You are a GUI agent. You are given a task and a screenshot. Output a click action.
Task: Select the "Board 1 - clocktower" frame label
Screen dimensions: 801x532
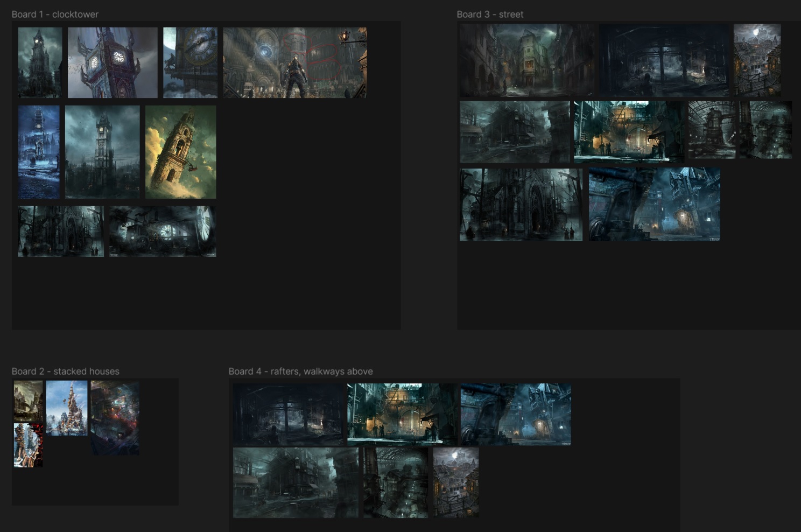55,15
